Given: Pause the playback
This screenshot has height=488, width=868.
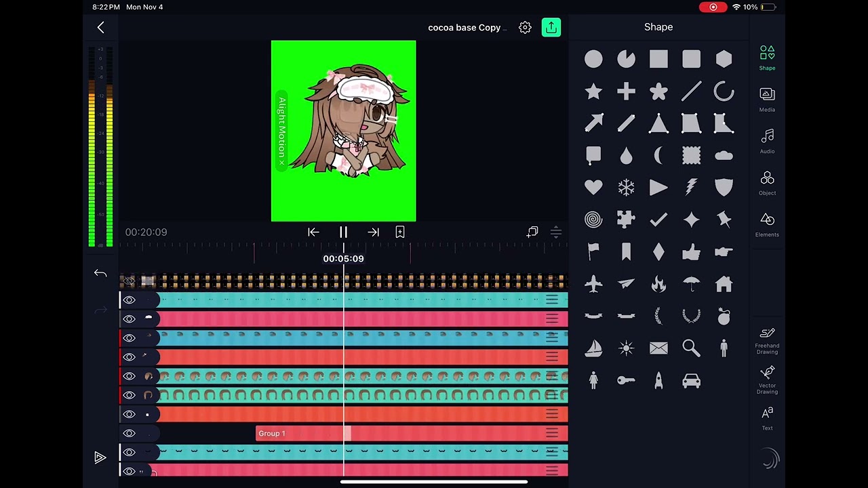Looking at the screenshot, I should 343,232.
